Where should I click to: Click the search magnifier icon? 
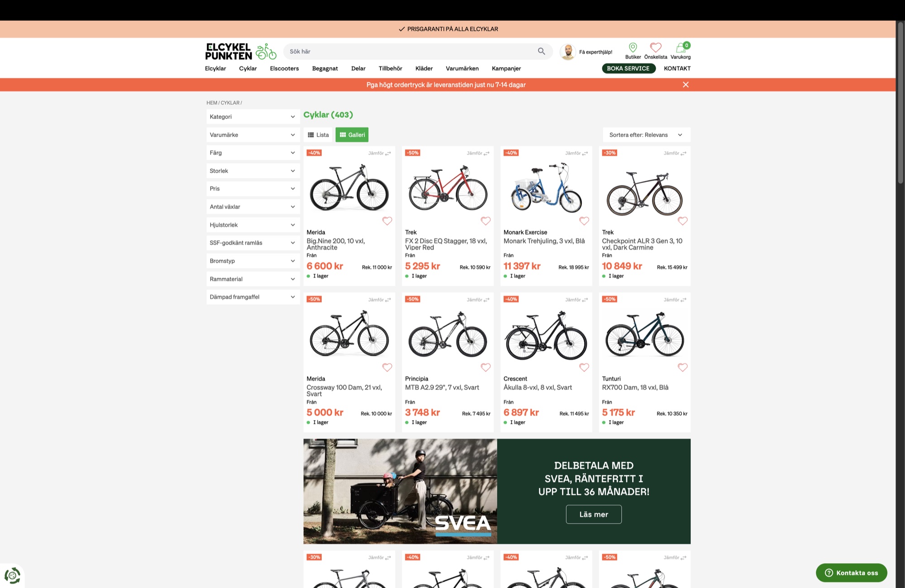click(541, 52)
